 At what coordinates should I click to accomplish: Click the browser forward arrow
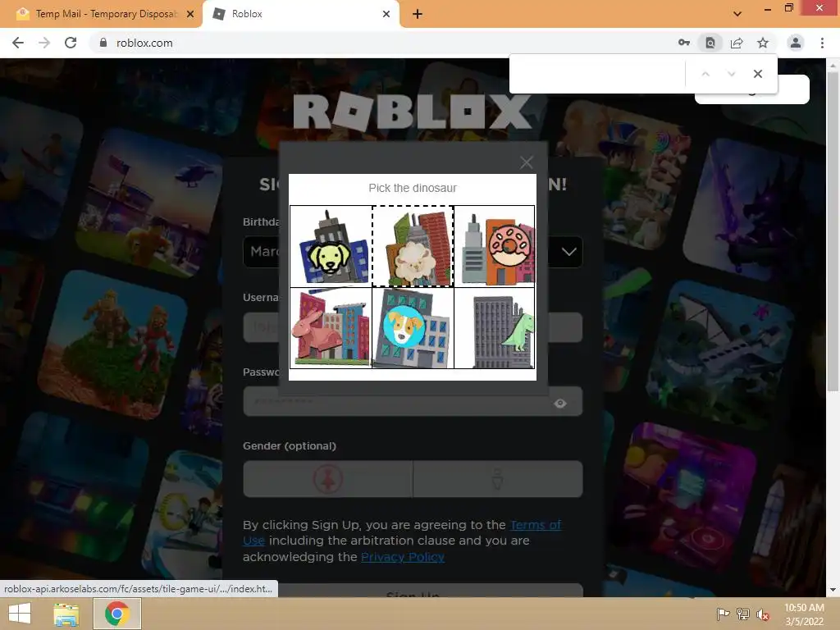44,43
